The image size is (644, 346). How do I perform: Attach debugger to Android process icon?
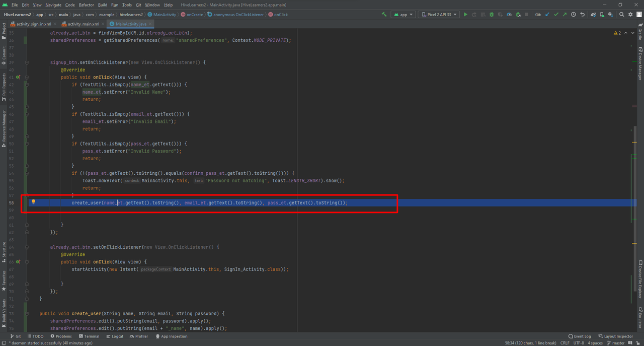[x=518, y=15]
